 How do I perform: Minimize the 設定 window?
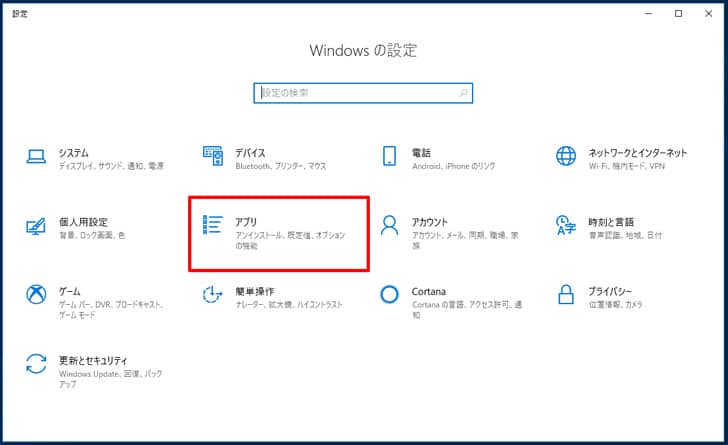649,14
